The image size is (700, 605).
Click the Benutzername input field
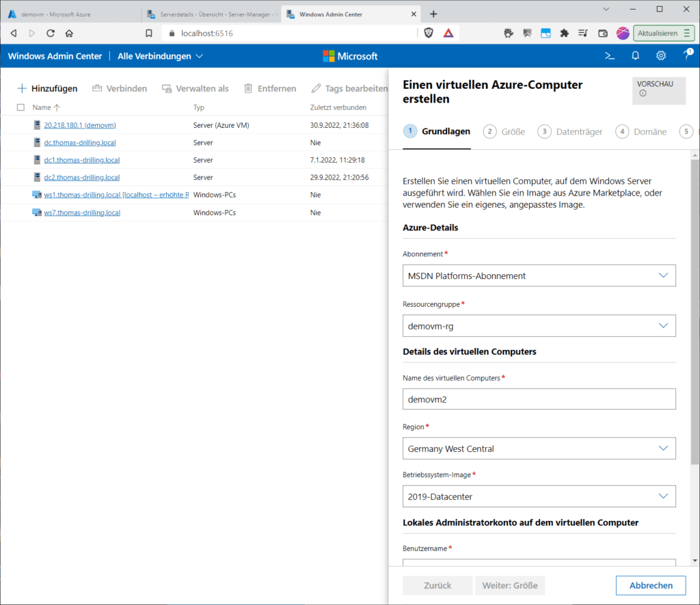click(x=539, y=563)
